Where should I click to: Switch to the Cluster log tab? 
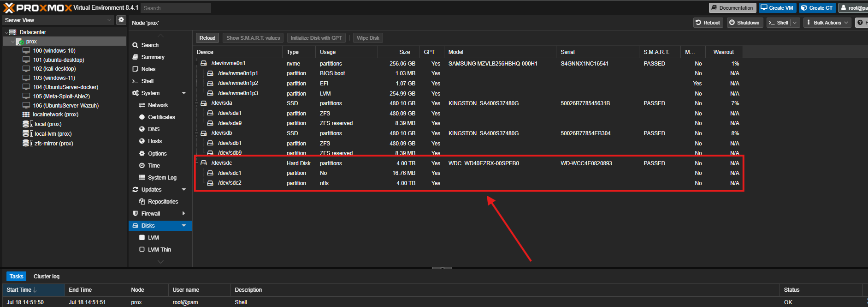[x=46, y=277]
